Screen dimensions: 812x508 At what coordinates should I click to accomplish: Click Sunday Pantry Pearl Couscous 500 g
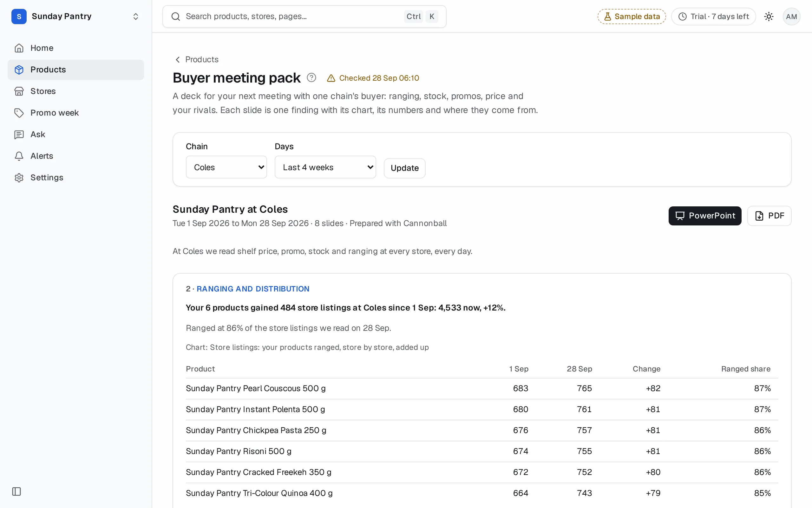(256, 388)
